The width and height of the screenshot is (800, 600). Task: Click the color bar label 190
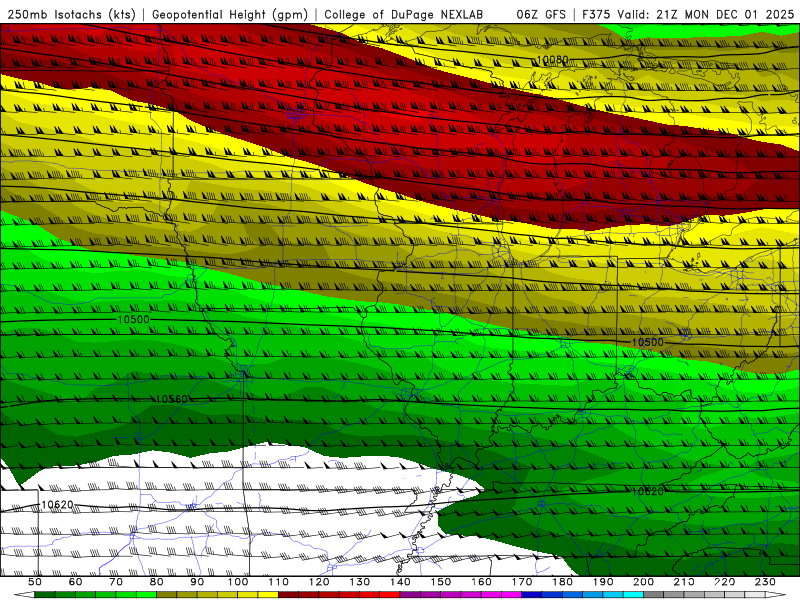(603, 582)
